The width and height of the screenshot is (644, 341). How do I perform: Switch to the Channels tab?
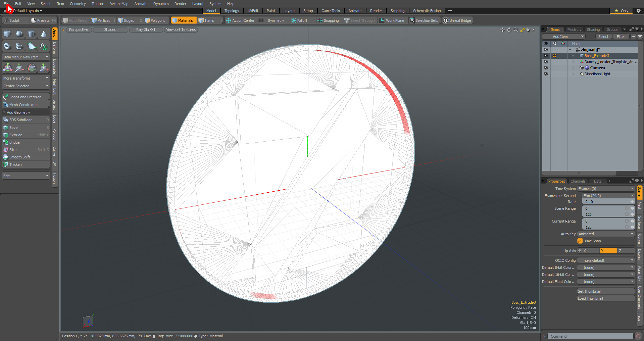tap(578, 181)
